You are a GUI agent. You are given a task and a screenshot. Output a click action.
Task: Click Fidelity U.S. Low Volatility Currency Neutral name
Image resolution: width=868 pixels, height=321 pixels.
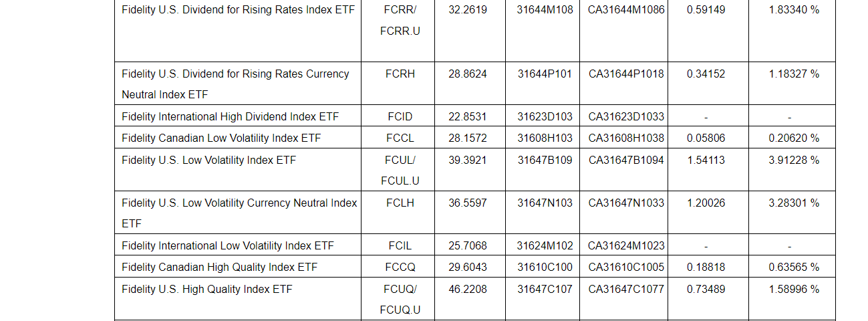tap(239, 203)
